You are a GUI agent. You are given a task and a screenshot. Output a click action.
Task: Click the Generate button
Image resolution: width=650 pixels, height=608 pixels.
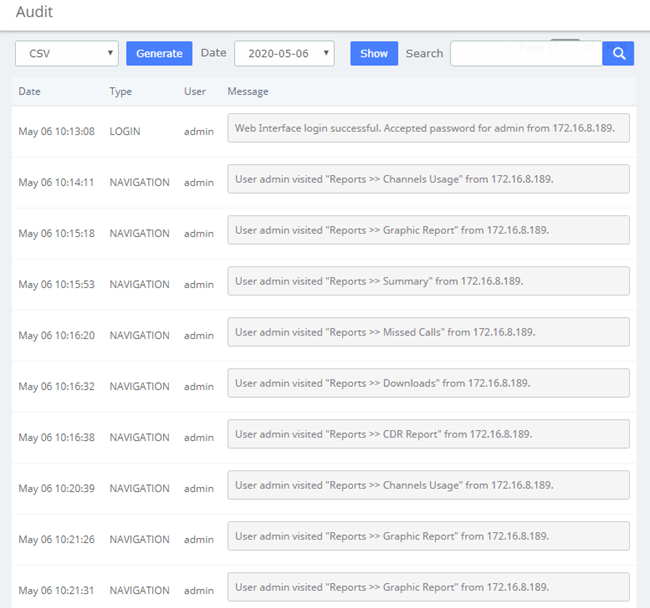click(159, 53)
